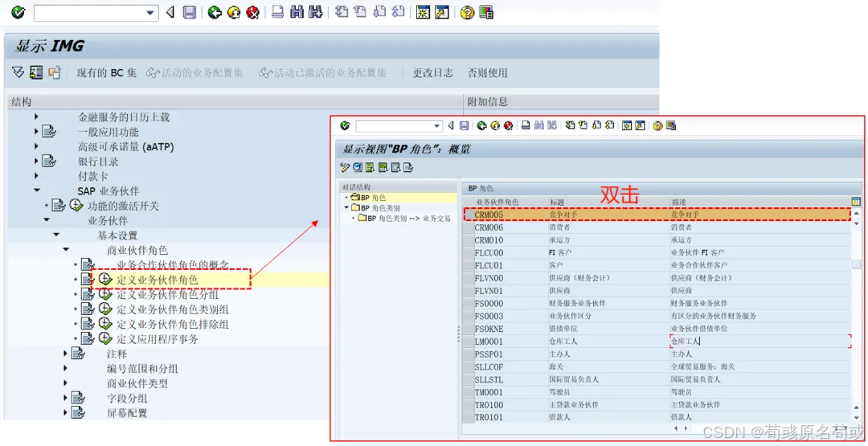Select row marker for FLCU00 row
The width and height of the screenshot is (868, 446).
click(469, 253)
